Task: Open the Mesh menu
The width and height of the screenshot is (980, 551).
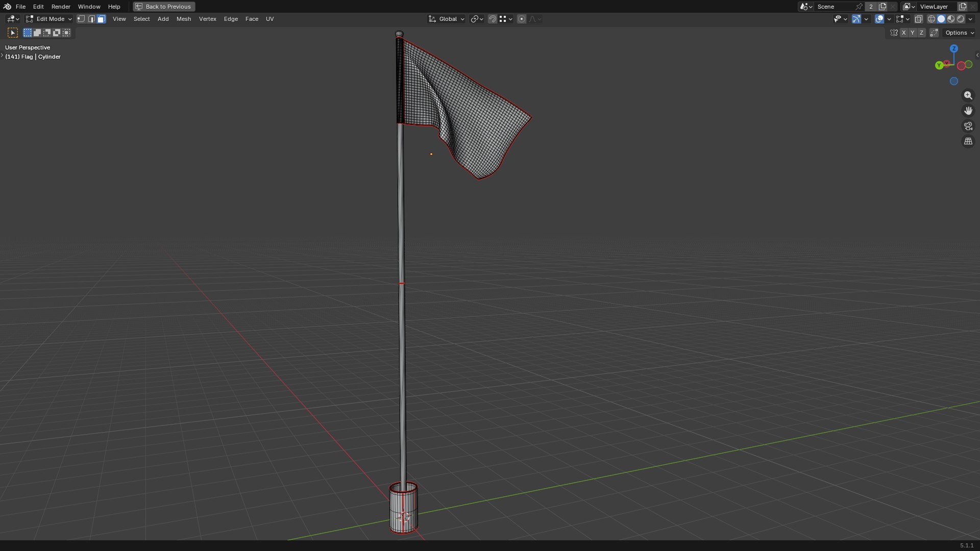Action: 184,19
